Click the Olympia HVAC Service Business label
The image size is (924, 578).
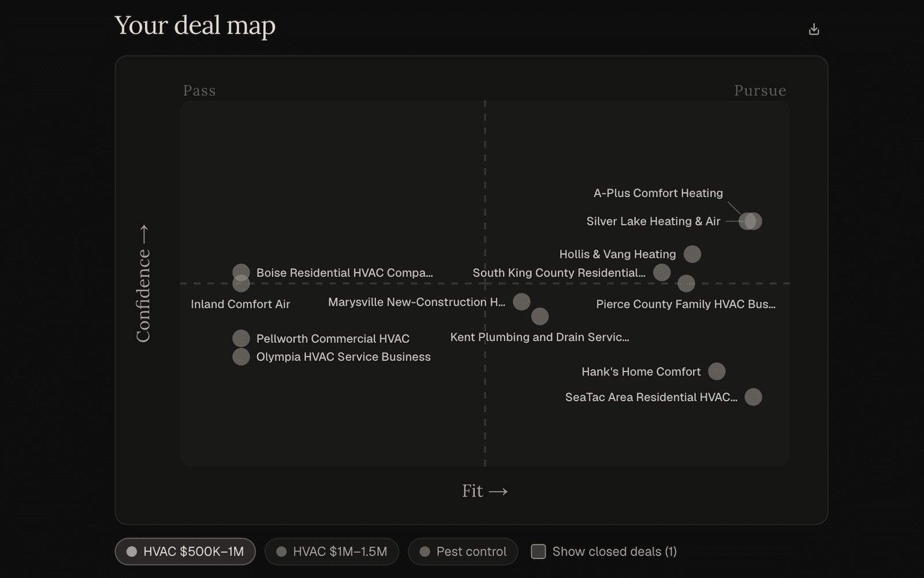(x=344, y=357)
